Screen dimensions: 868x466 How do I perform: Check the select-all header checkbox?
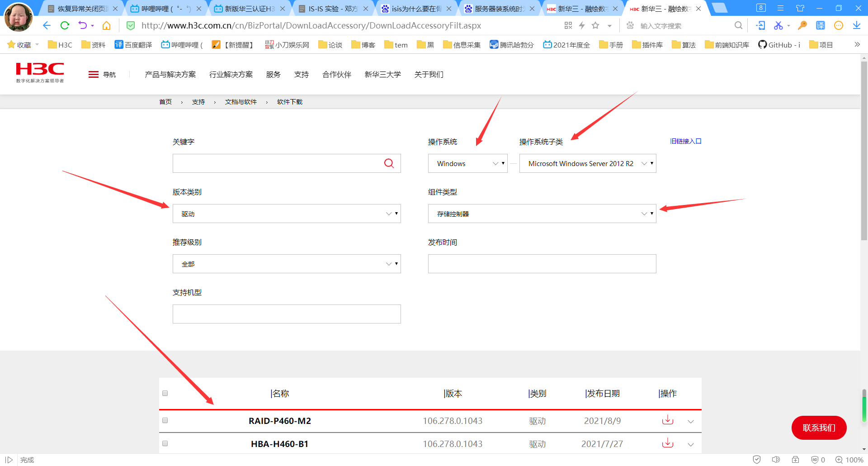pos(165,393)
